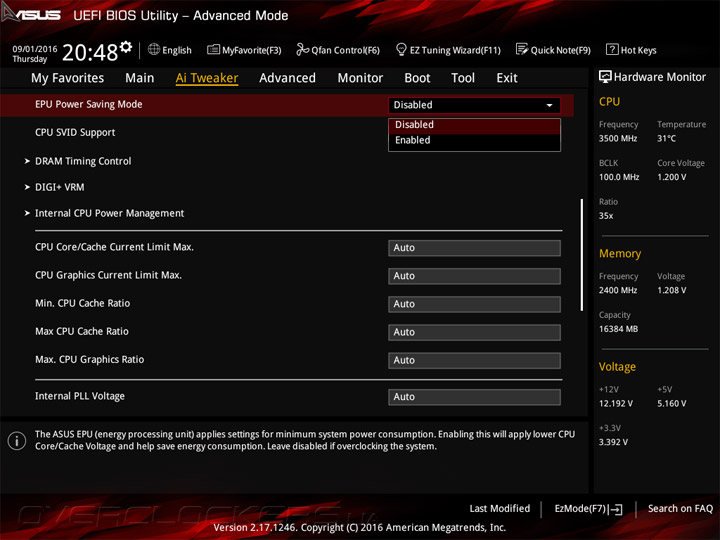The image size is (720, 540).
Task: Click the Core Voltage value 1.200 V
Action: (671, 177)
